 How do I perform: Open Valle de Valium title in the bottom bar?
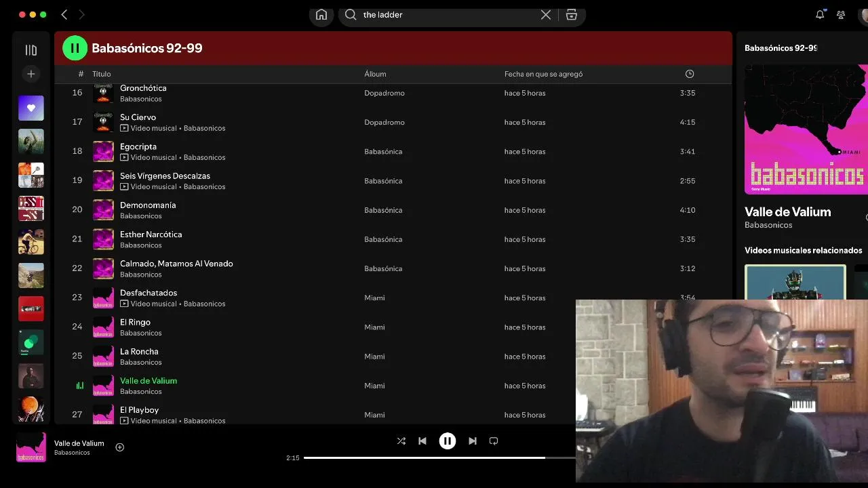(x=79, y=443)
